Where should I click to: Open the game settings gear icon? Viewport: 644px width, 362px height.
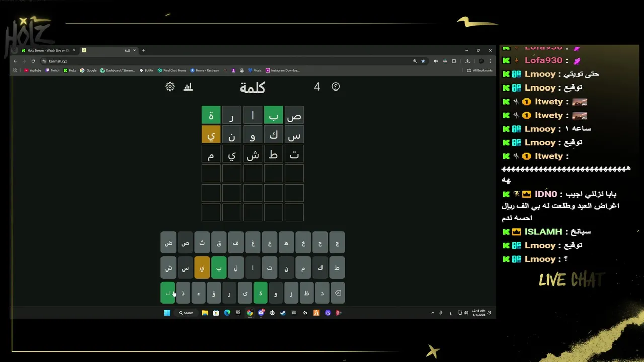[170, 86]
